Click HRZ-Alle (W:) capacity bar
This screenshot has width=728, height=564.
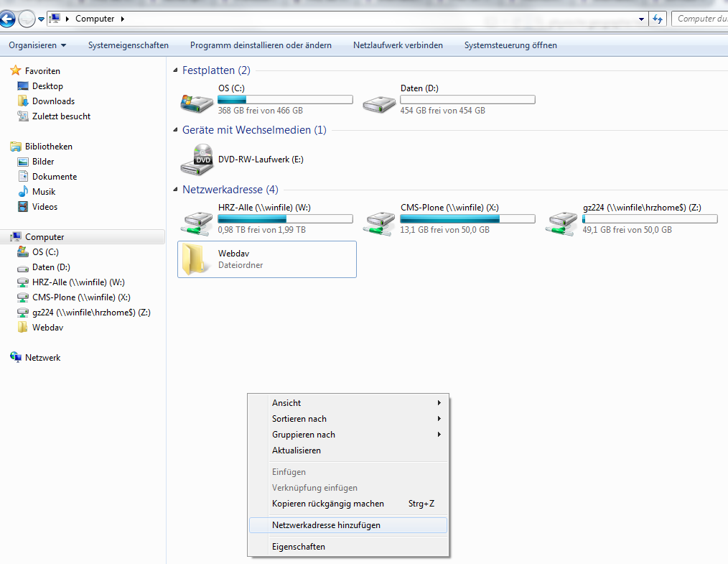click(285, 219)
